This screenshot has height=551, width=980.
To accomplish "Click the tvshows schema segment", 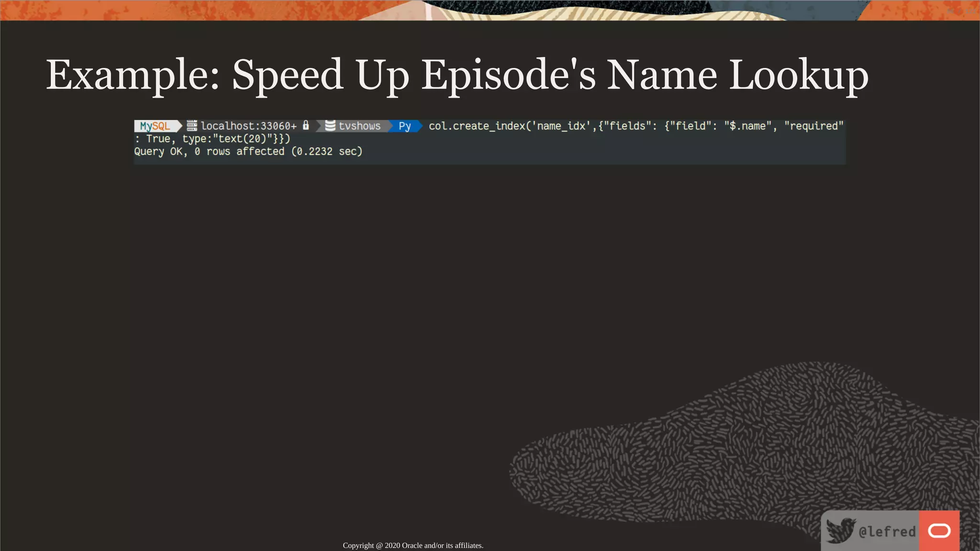I will (x=359, y=126).
